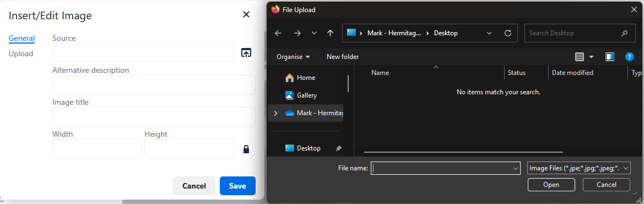Expand the Mark - Hermitage tree node
Viewport: 644px width, 204px height.
point(275,112)
